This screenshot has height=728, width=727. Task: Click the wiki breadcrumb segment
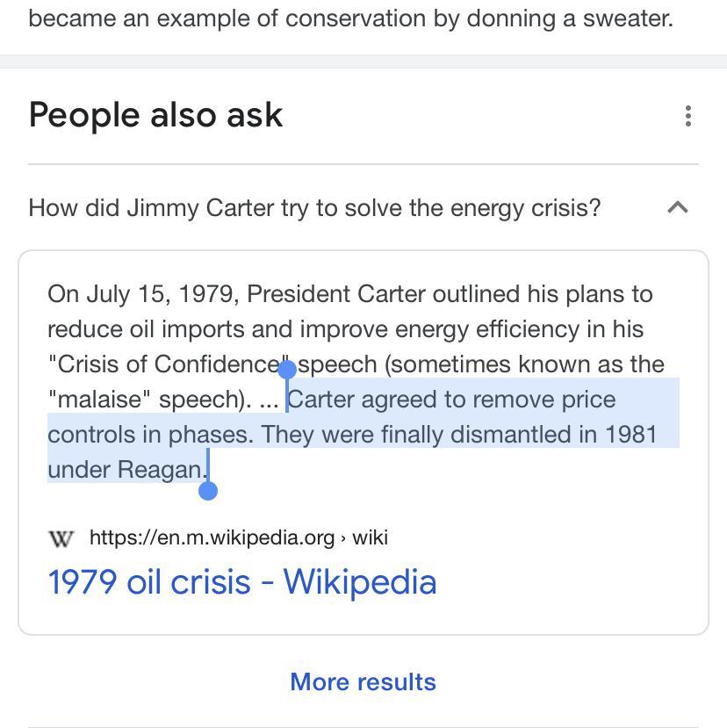370,537
